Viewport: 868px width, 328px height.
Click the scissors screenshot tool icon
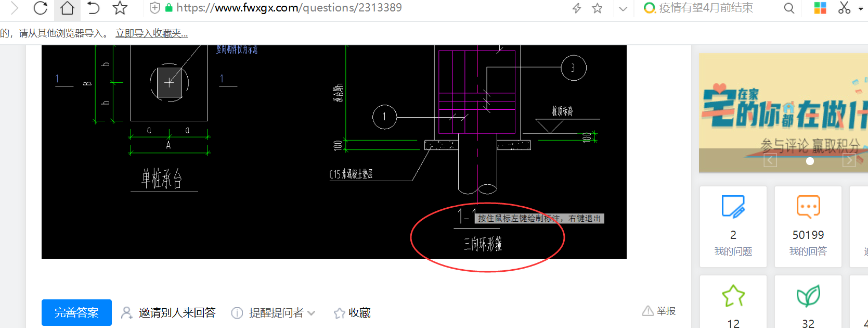(x=844, y=8)
